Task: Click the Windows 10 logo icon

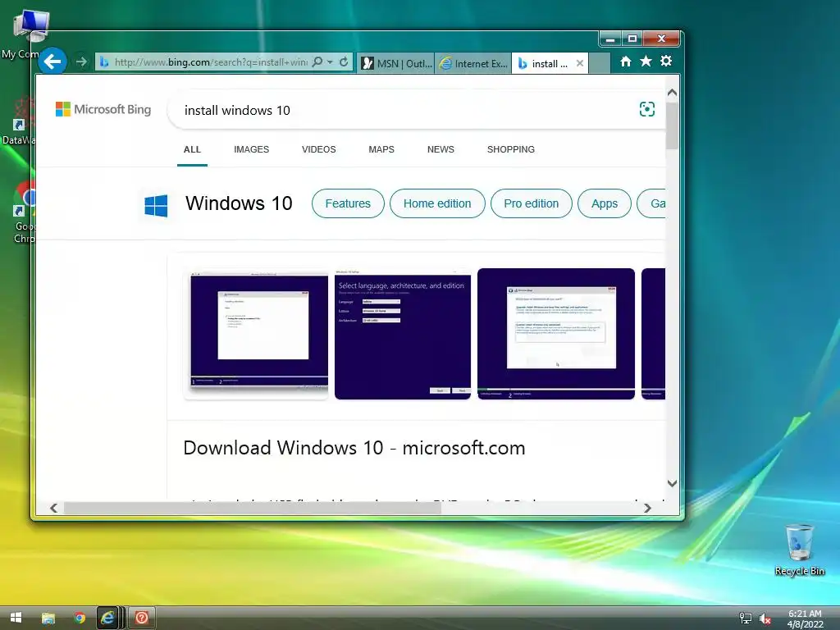Action: coord(156,206)
